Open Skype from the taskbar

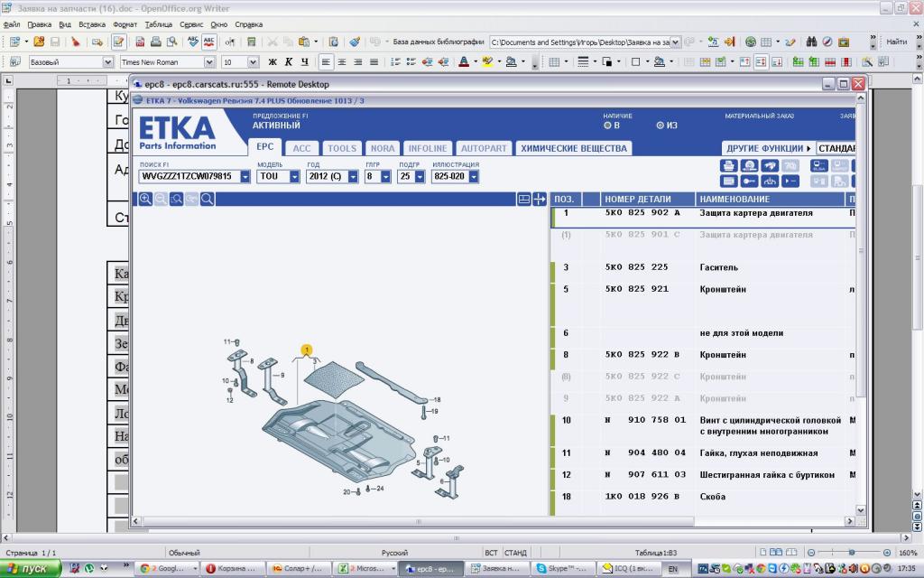[x=561, y=569]
